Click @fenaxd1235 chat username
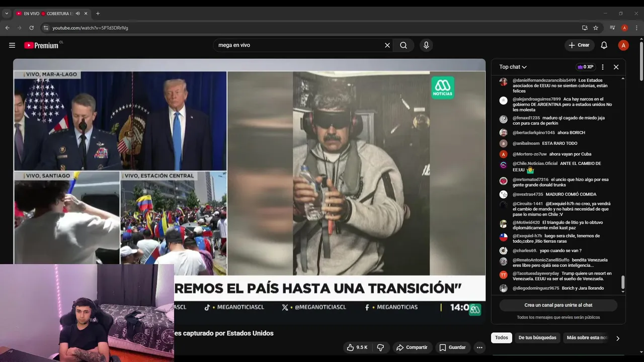 point(526,118)
